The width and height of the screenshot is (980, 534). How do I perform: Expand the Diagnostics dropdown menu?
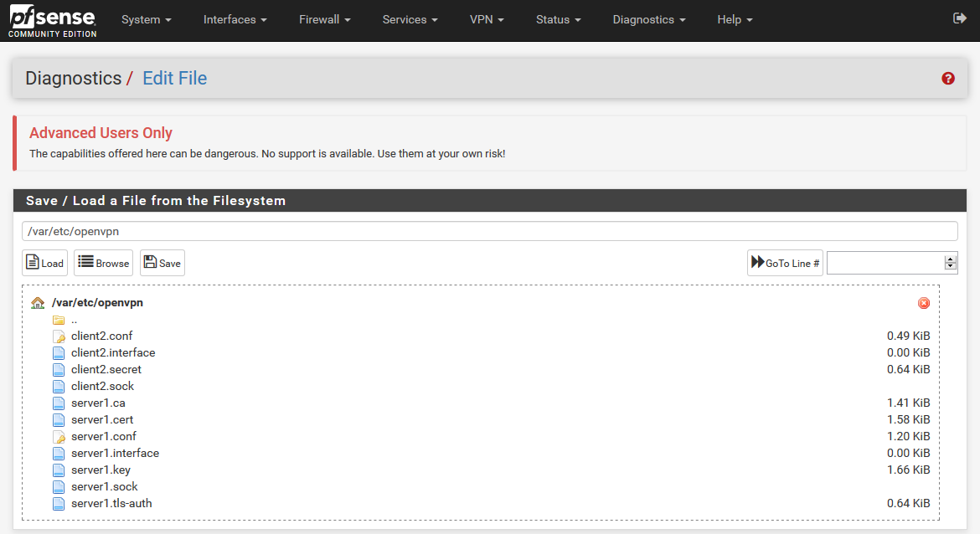tap(648, 19)
